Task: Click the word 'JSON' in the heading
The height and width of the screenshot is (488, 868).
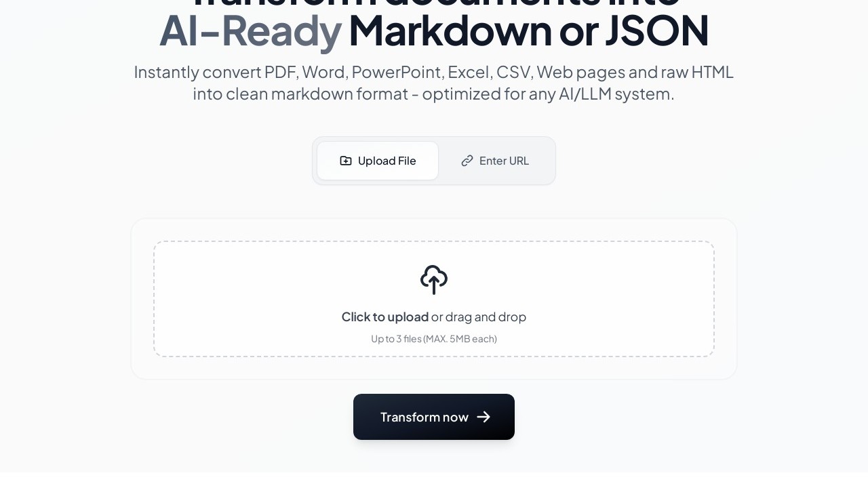Action: pos(656,30)
